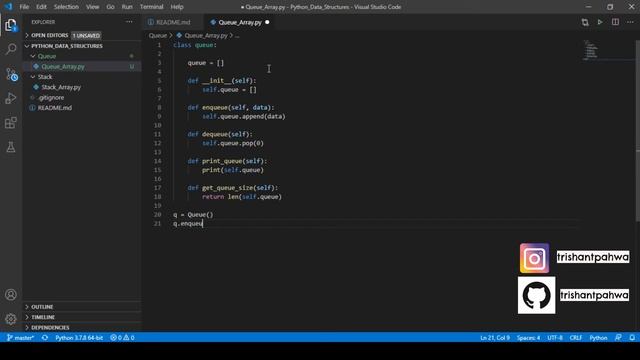640x360 pixels.
Task: Change encoding via UTF-8
Action: click(555, 338)
